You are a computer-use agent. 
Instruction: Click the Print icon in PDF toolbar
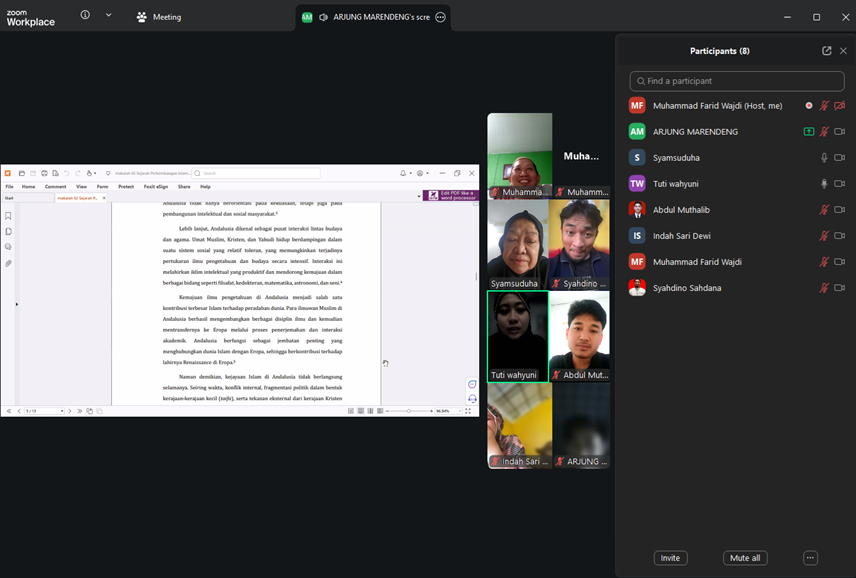(44, 174)
